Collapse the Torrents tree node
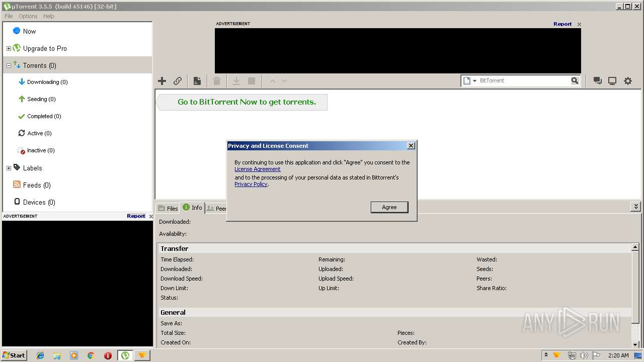The width and height of the screenshot is (644, 362). pyautogui.click(x=9, y=66)
